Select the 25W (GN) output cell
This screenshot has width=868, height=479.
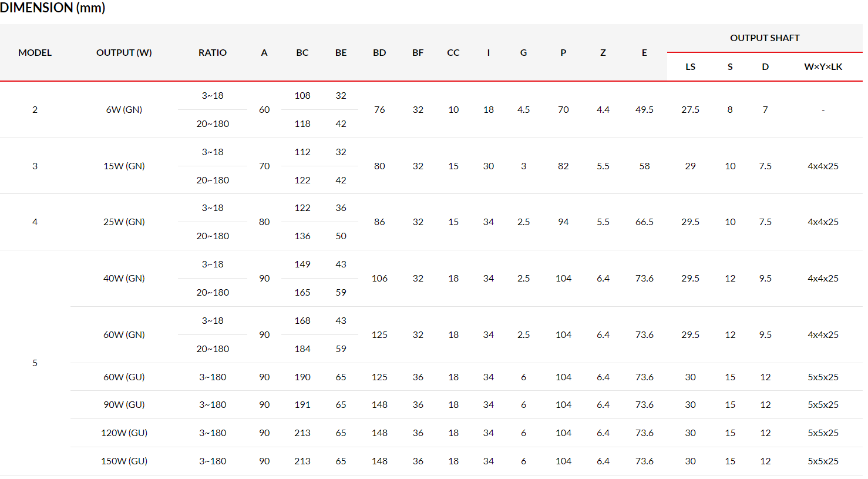click(124, 222)
